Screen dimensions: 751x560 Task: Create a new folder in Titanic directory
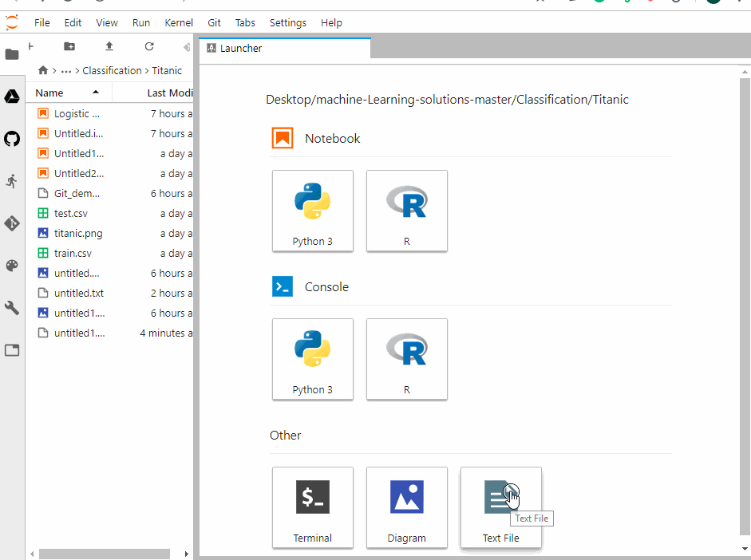69,46
